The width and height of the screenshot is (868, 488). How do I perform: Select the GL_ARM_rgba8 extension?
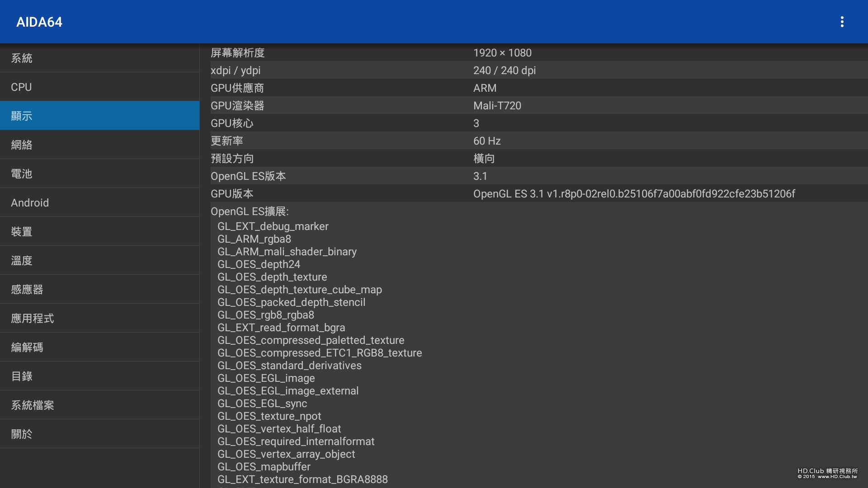pos(254,239)
